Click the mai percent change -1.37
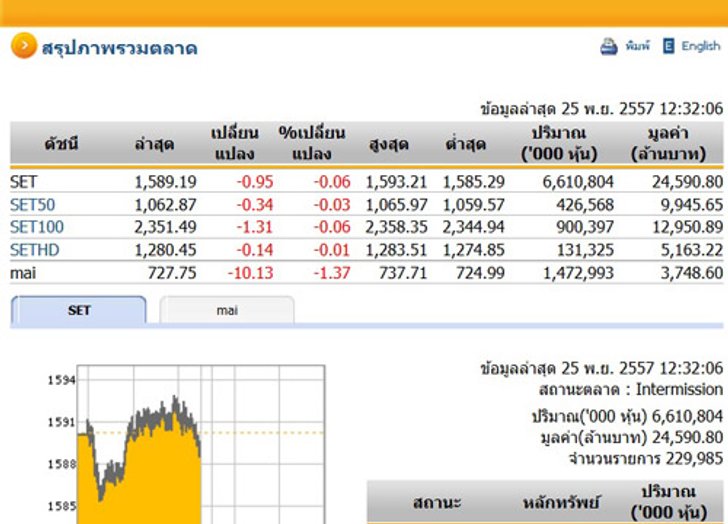 pyautogui.click(x=332, y=273)
